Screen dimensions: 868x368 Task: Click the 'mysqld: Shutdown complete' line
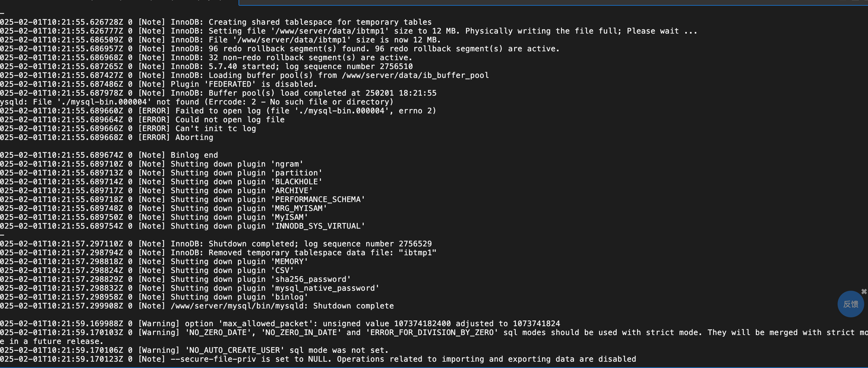point(197,306)
